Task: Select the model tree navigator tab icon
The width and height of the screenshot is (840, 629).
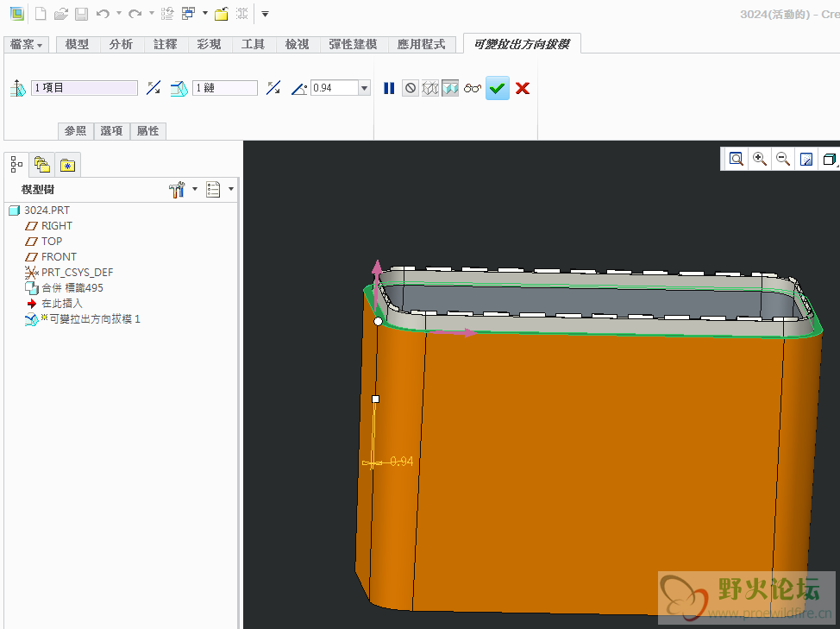Action: point(16,165)
